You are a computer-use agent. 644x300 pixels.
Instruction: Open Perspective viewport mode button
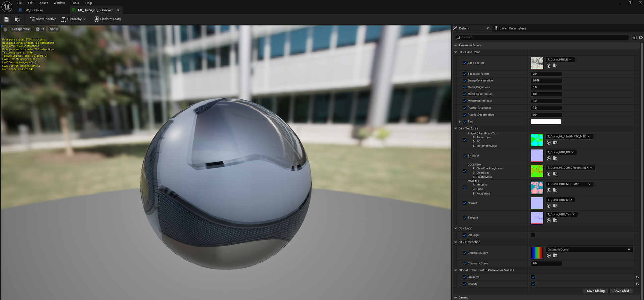click(21, 29)
